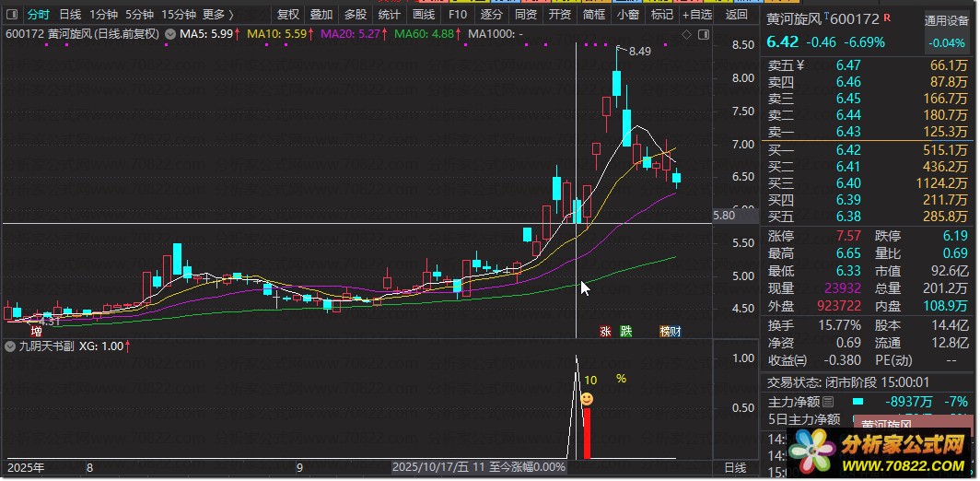Click the 涨 marker icon on chart
Image resolution: width=980 pixels, height=481 pixels.
point(605,331)
